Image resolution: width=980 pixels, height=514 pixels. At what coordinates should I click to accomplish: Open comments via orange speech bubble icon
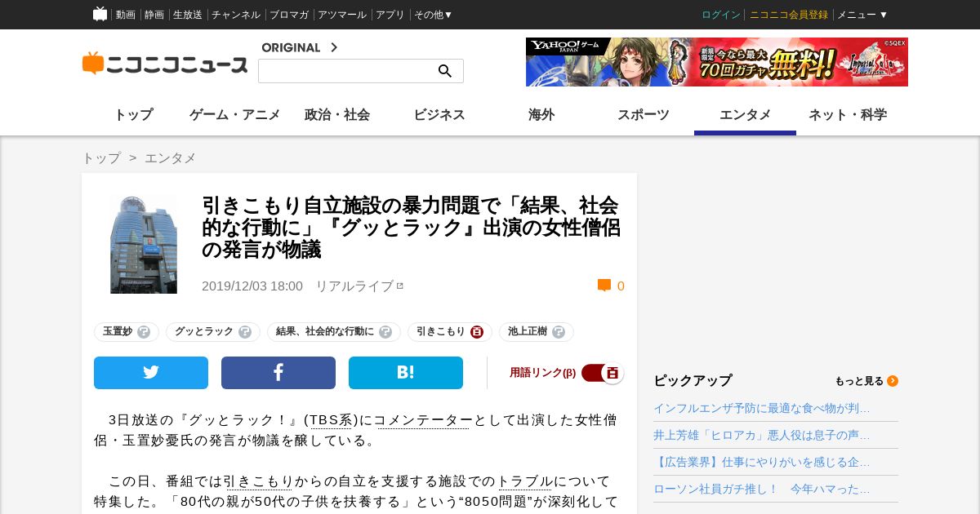click(604, 286)
